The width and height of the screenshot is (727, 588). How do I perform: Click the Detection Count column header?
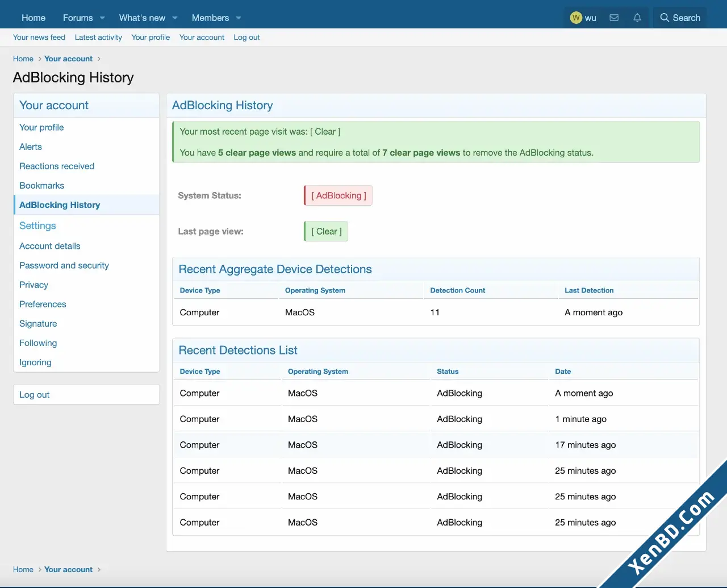(x=458, y=290)
